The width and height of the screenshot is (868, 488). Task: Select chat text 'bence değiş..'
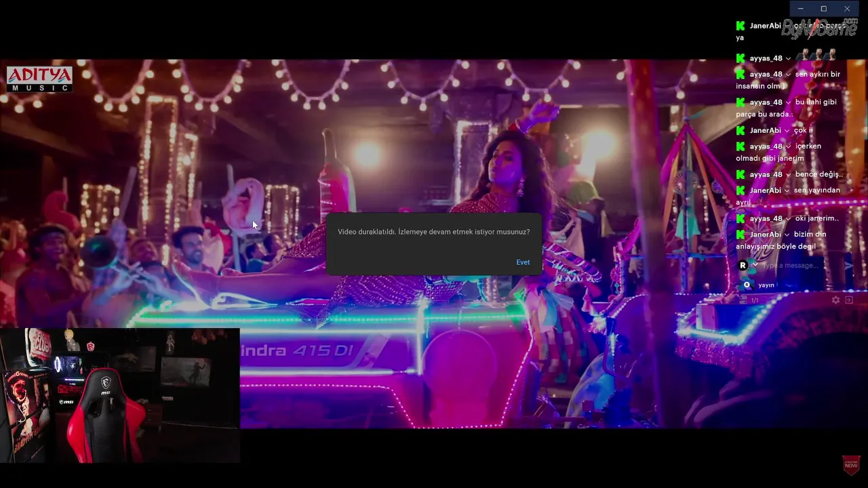819,174
